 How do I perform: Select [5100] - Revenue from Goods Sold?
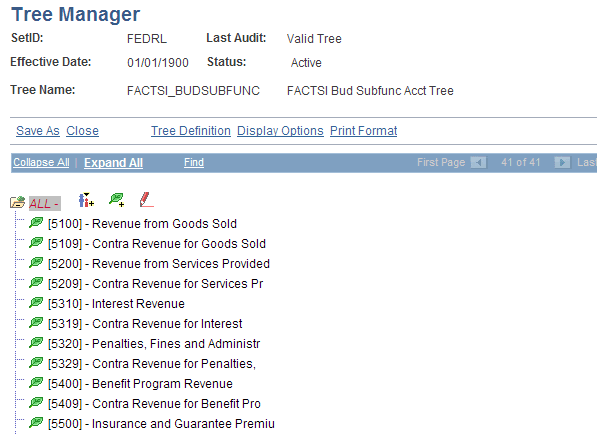(x=142, y=223)
